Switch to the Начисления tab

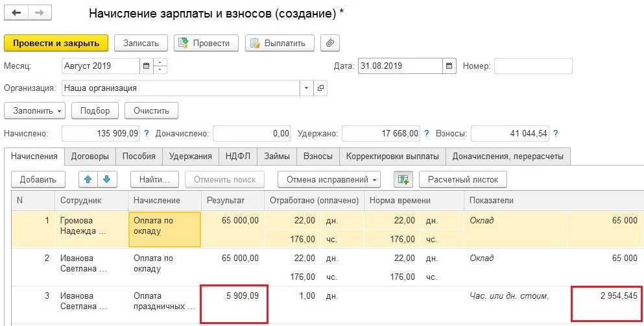pyautogui.click(x=34, y=157)
